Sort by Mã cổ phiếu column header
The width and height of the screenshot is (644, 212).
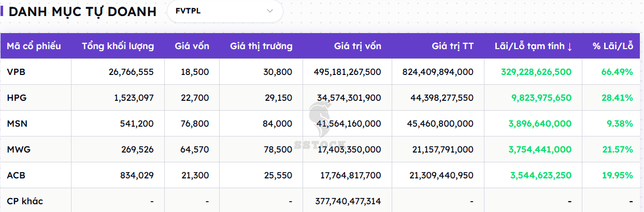(34, 46)
